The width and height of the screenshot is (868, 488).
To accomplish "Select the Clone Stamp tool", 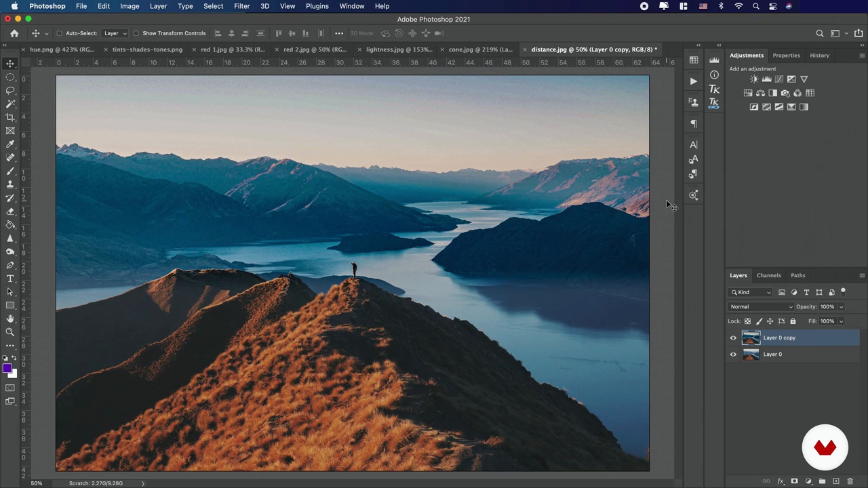I will pos(10,184).
